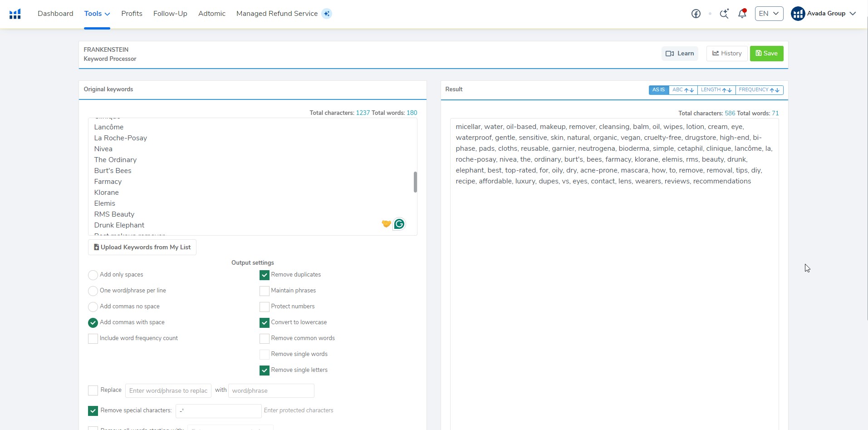
Task: Open the AI search sparkle icon
Action: [724, 14]
